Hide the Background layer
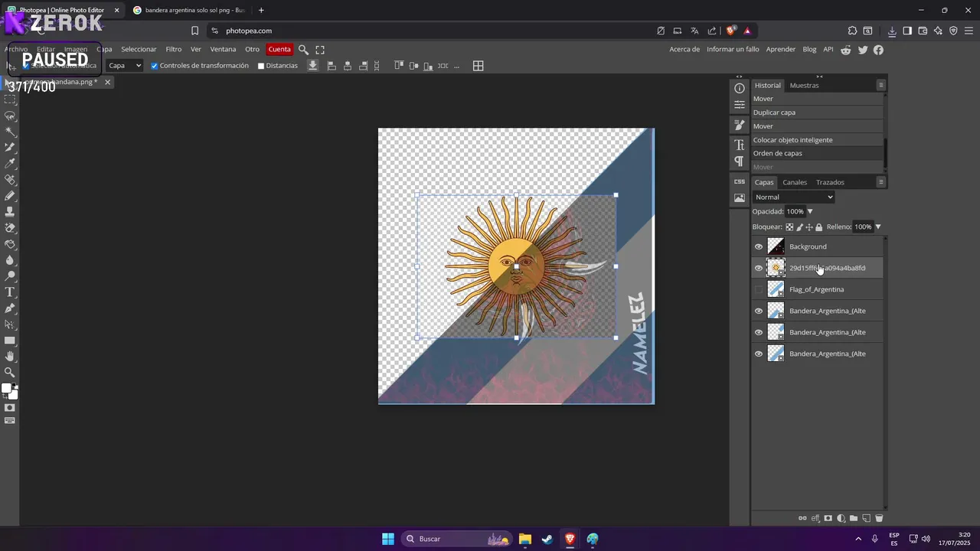Viewport: 980px width, 551px height. pyautogui.click(x=759, y=246)
